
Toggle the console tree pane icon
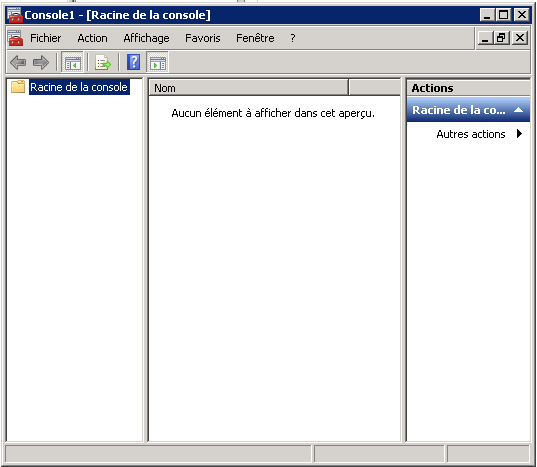pos(72,62)
